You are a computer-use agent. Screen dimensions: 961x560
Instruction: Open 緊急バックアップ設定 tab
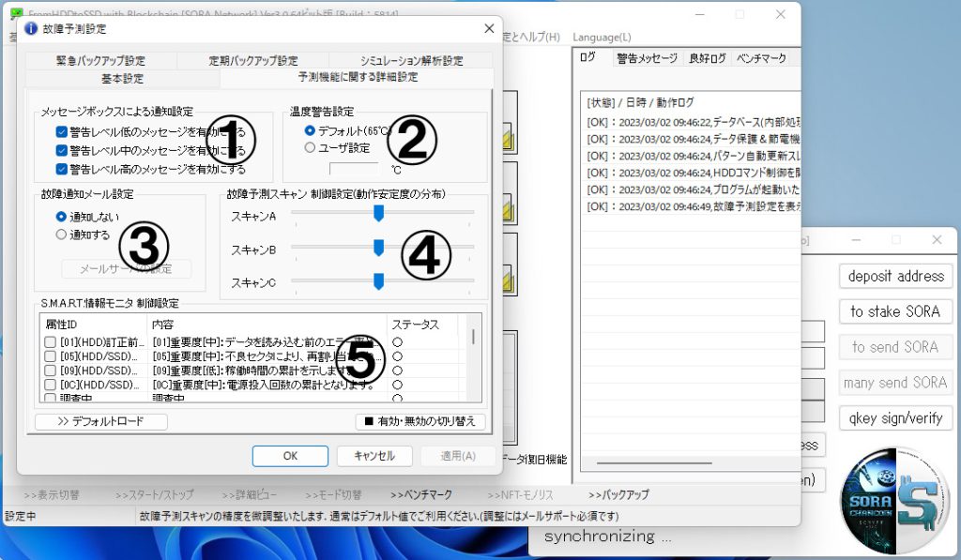101,60
